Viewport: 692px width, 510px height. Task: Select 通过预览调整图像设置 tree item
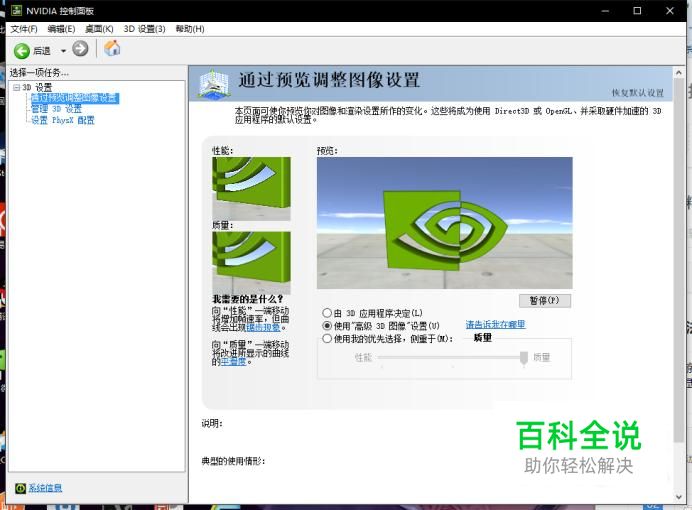coord(75,98)
